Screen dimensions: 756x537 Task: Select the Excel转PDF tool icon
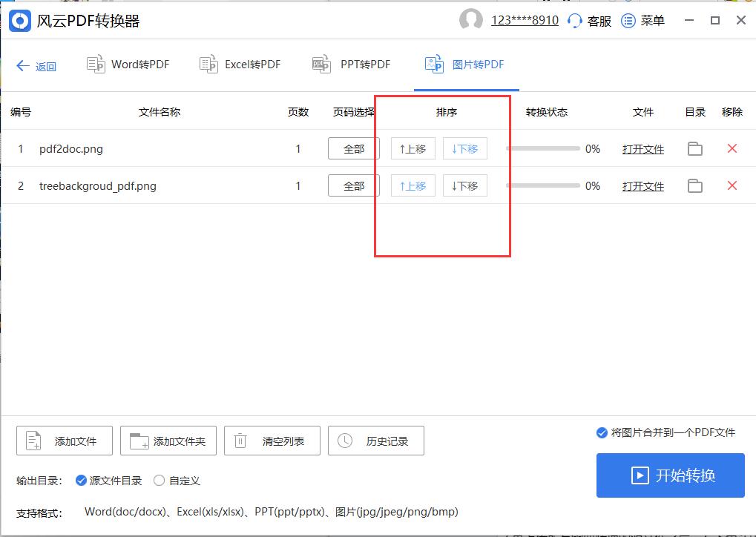pos(208,64)
